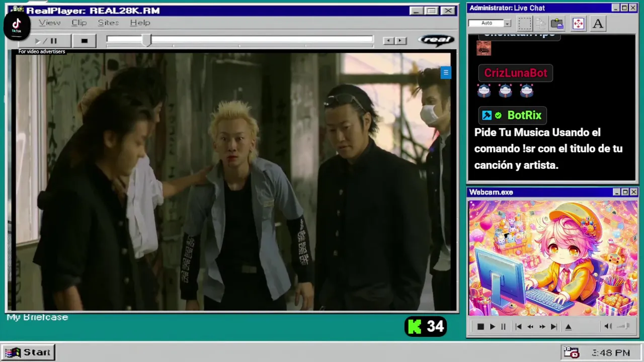Click the 'For video advertisers' label
The height and width of the screenshot is (362, 644).
point(42,51)
